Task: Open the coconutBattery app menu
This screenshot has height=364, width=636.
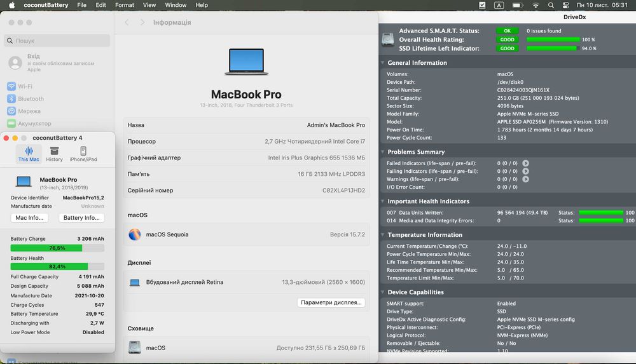Action: [x=46, y=5]
